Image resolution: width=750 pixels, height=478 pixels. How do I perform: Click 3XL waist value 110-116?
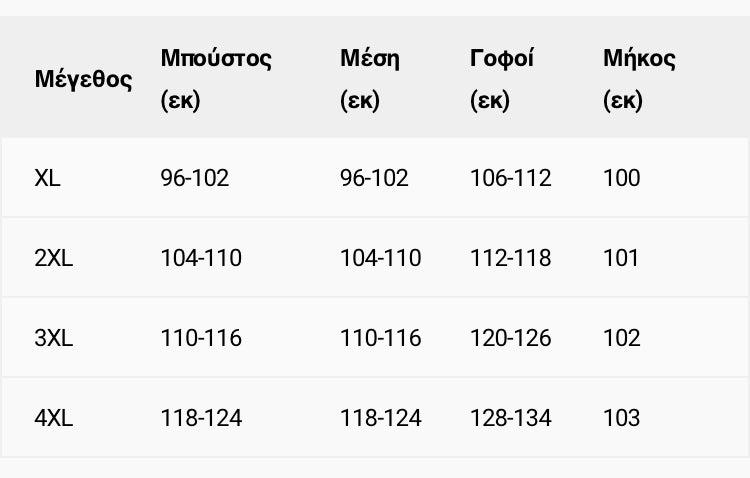tap(381, 338)
